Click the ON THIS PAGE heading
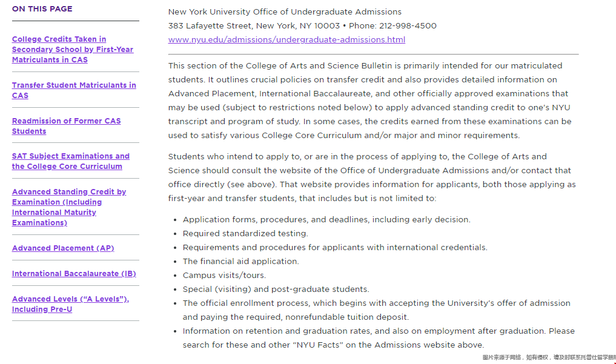 (42, 9)
